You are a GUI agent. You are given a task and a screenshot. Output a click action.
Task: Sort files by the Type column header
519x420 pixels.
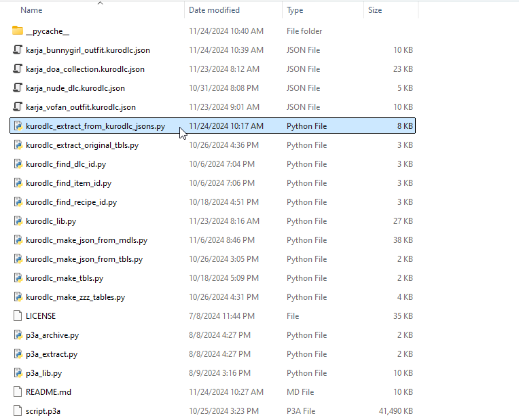coord(295,10)
